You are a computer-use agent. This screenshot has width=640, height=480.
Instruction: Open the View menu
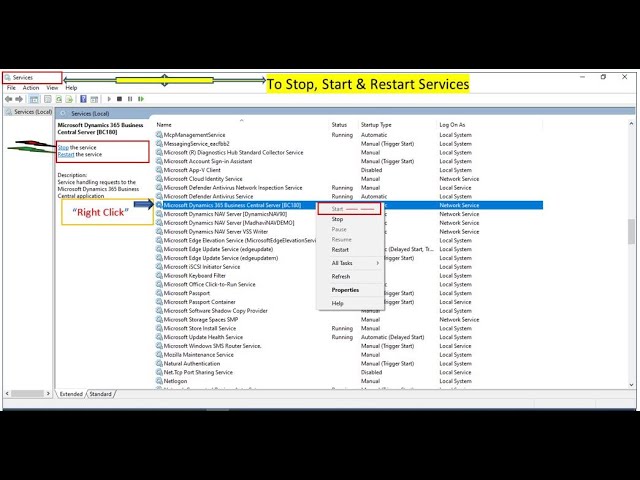click(52, 88)
